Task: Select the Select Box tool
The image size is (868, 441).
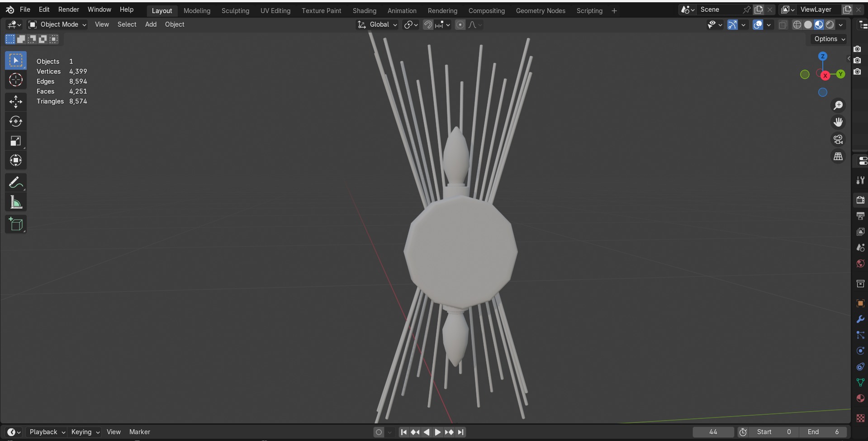Action: (16, 61)
